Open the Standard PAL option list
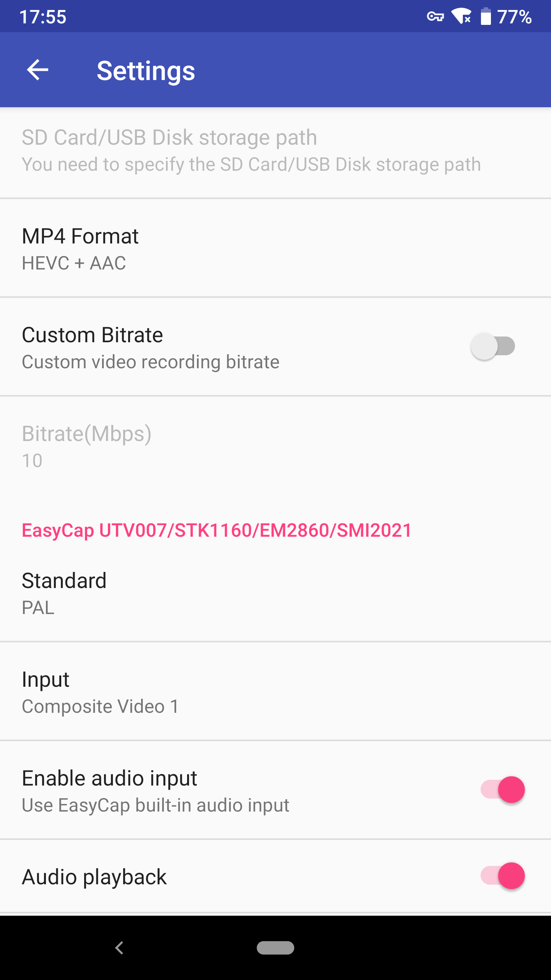This screenshot has height=980, width=551. point(275,593)
